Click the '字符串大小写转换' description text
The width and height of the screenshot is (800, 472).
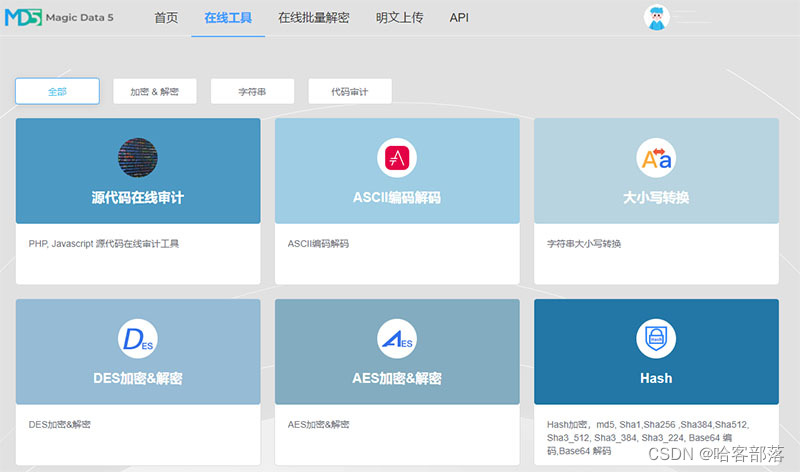coord(584,244)
